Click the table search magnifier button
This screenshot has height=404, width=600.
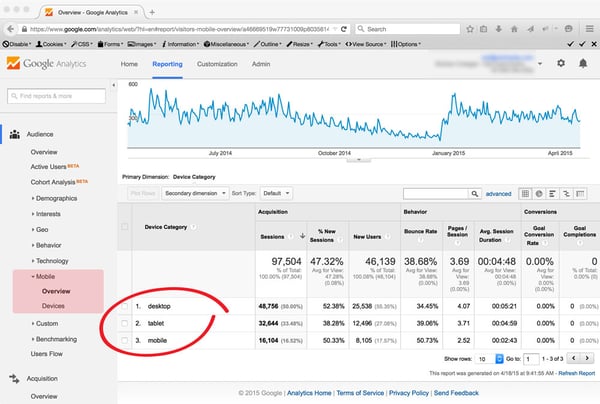474,194
